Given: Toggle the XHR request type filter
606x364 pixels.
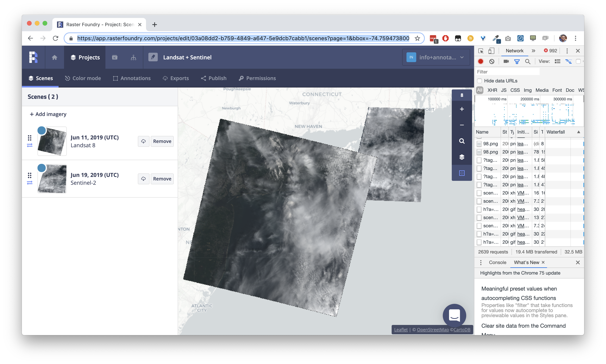Looking at the screenshot, I should [492, 90].
